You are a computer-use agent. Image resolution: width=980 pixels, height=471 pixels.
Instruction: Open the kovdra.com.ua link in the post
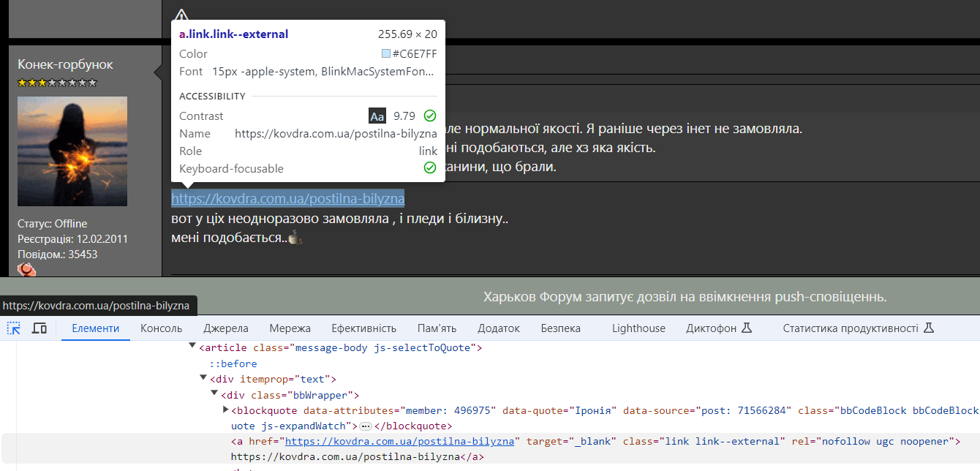[x=287, y=199]
